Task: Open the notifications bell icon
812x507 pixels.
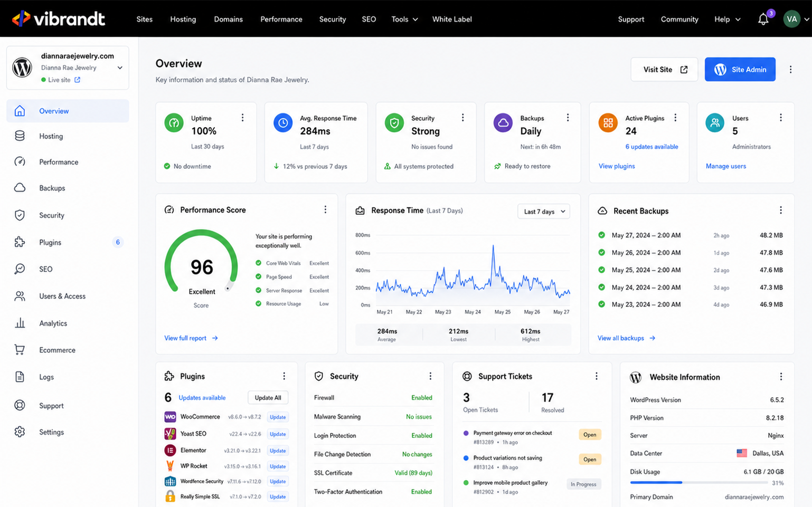Action: (763, 20)
